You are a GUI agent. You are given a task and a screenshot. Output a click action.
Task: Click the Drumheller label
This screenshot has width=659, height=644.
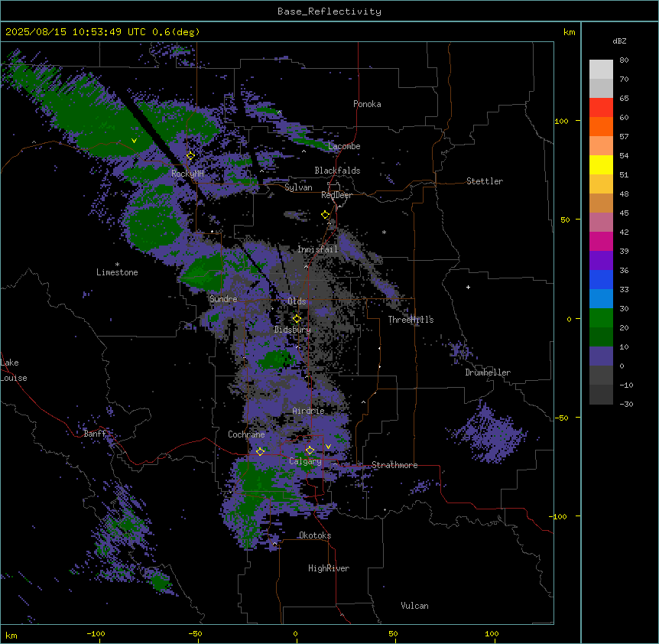point(488,372)
